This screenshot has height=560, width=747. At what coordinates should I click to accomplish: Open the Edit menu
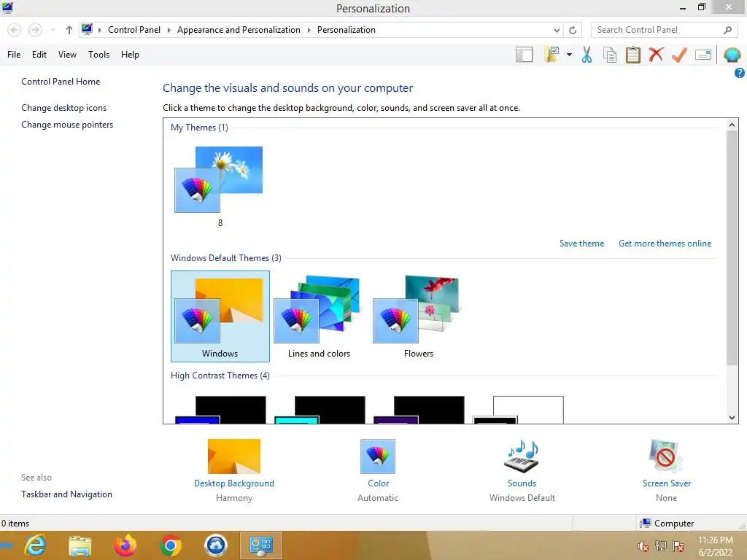[39, 55]
